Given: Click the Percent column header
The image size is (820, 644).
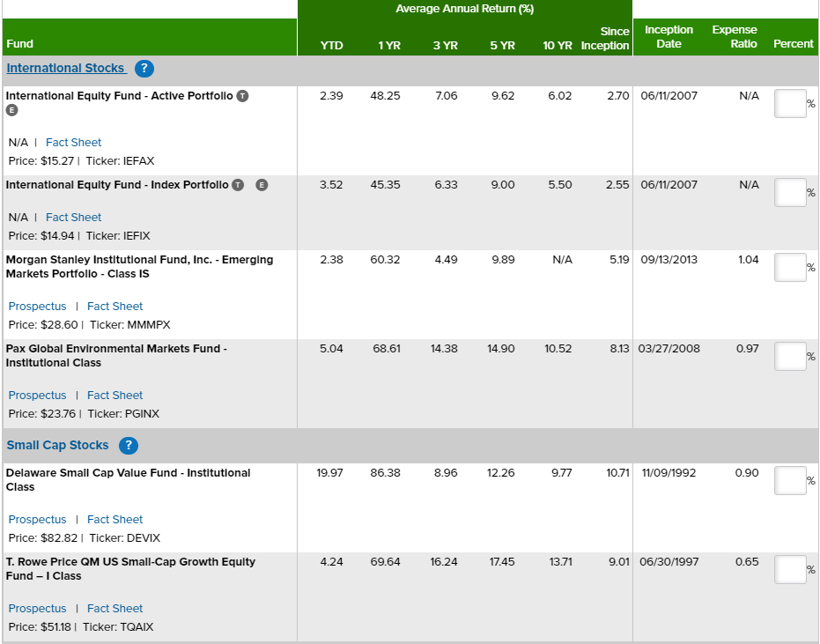Looking at the screenshot, I should point(794,44).
